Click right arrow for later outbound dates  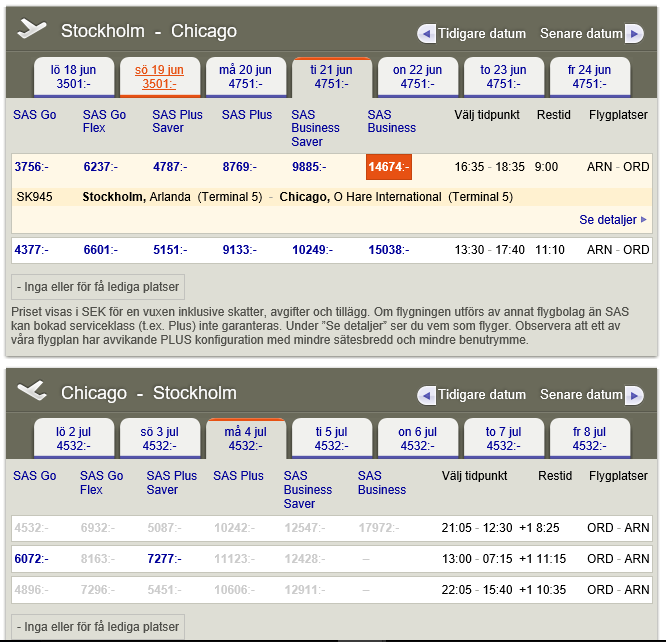point(634,34)
